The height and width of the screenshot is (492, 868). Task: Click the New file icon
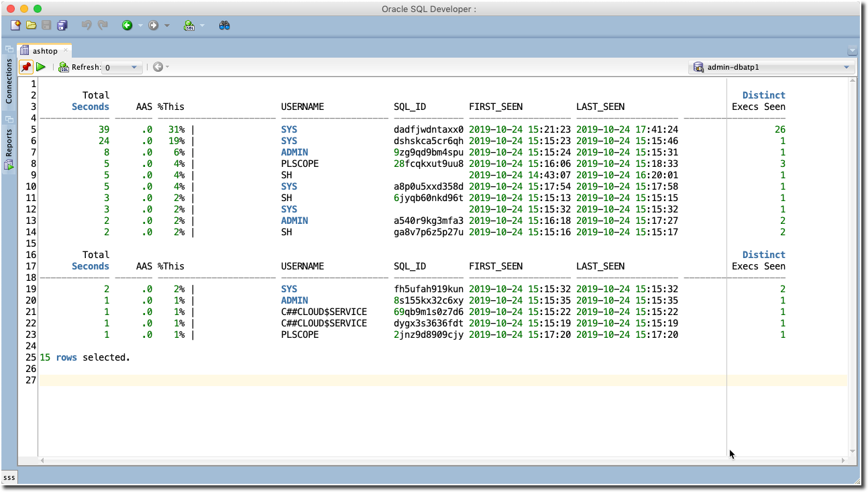point(15,25)
